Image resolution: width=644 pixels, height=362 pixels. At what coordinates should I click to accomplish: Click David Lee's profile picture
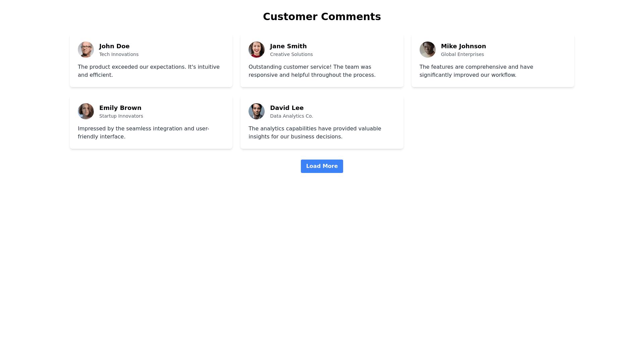tap(257, 111)
